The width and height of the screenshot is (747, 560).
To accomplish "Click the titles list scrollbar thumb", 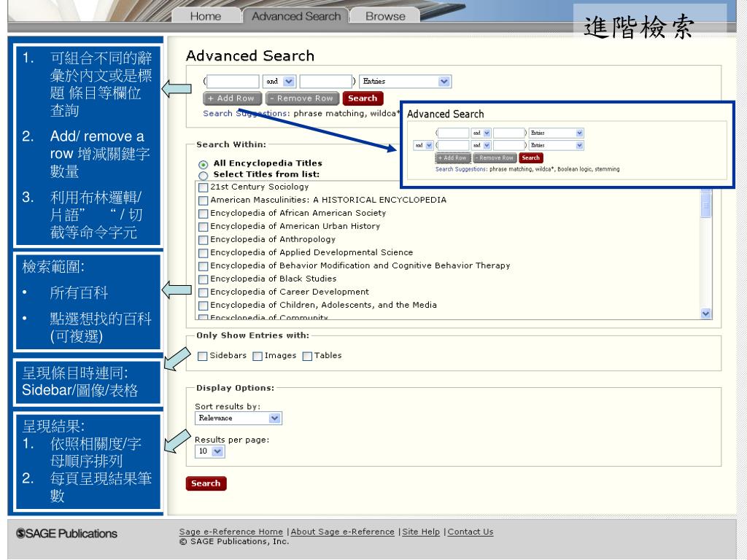I will point(706,205).
